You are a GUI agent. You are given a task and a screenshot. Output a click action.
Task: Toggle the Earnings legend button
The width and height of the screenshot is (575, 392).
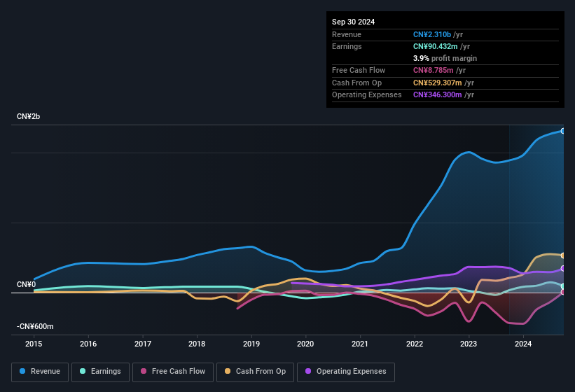pyautogui.click(x=100, y=372)
